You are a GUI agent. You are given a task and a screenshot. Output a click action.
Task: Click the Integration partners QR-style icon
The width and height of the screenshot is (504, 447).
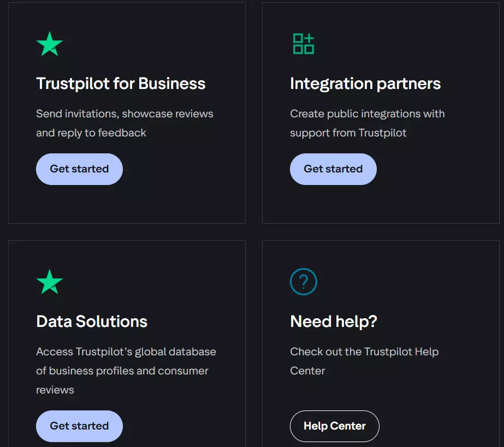304,43
